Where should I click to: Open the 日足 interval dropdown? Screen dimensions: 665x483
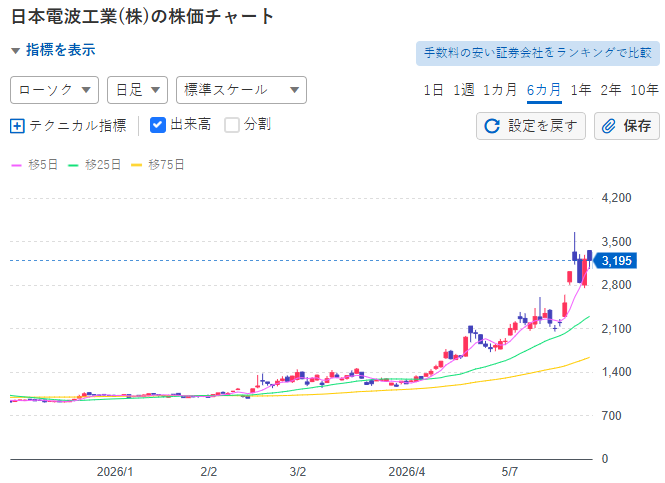[x=137, y=90]
